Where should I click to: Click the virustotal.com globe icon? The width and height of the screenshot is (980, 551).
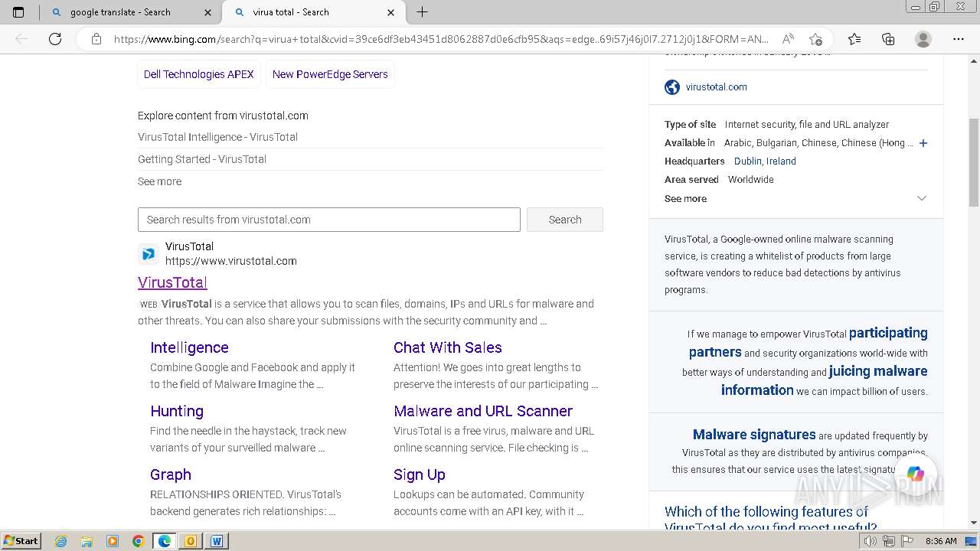click(x=672, y=87)
